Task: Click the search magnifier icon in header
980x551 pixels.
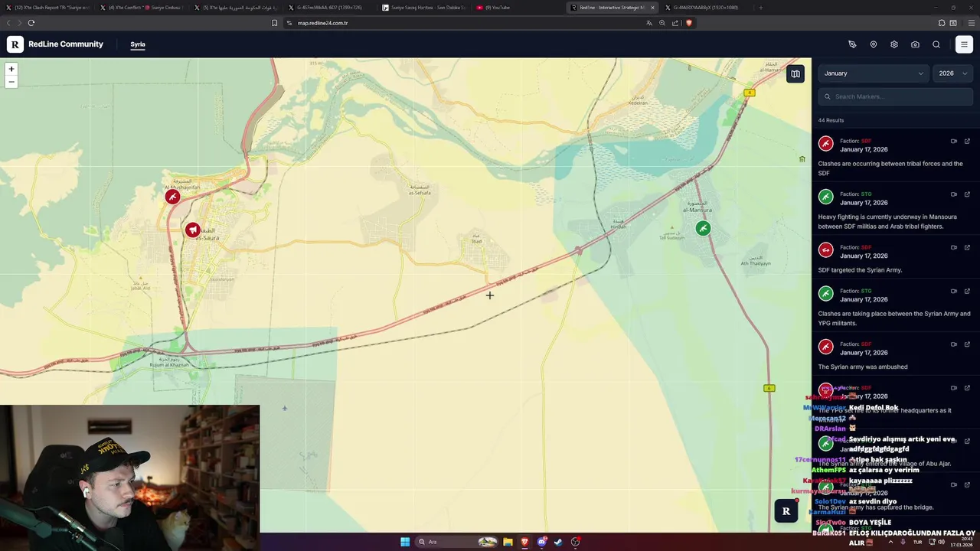Action: coord(936,44)
